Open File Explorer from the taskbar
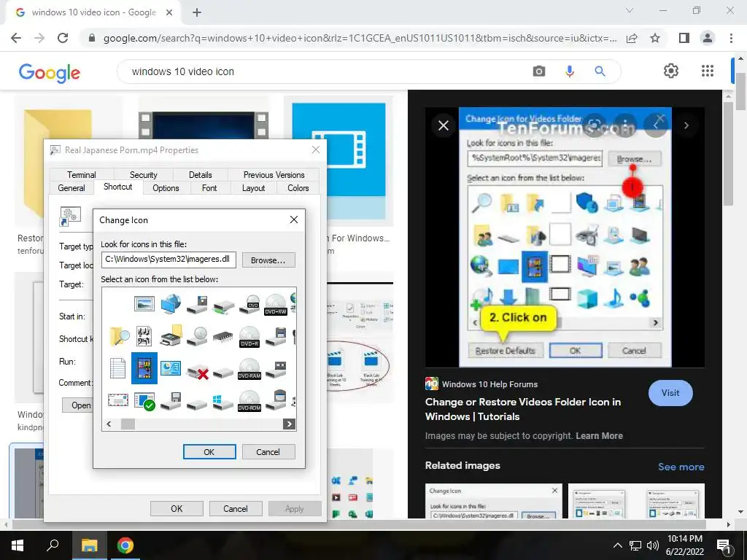Screen dimensions: 747x560 89,545
